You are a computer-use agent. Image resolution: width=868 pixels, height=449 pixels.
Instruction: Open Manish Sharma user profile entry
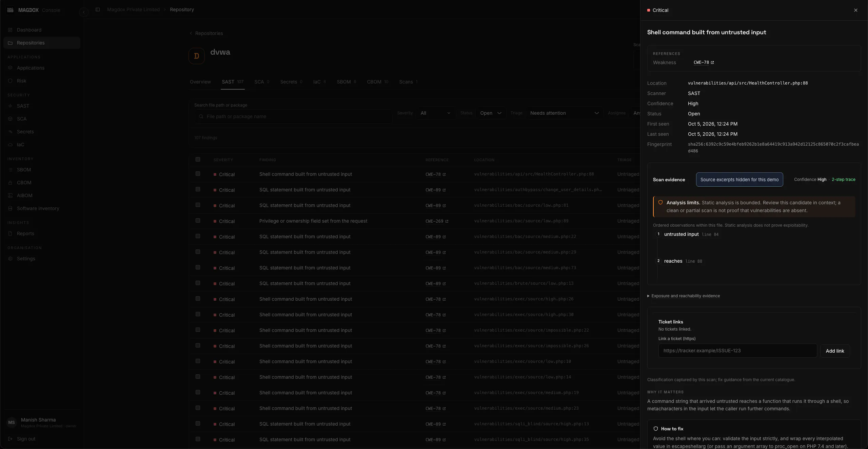tap(42, 423)
